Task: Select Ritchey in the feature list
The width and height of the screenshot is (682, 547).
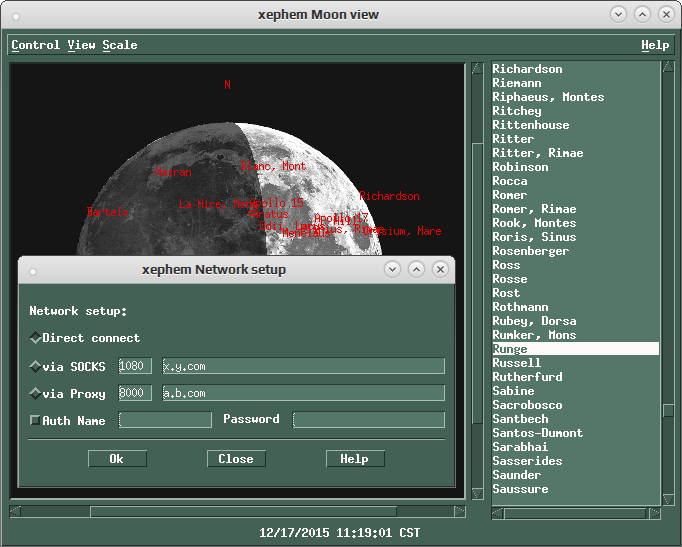Action: 575,111
